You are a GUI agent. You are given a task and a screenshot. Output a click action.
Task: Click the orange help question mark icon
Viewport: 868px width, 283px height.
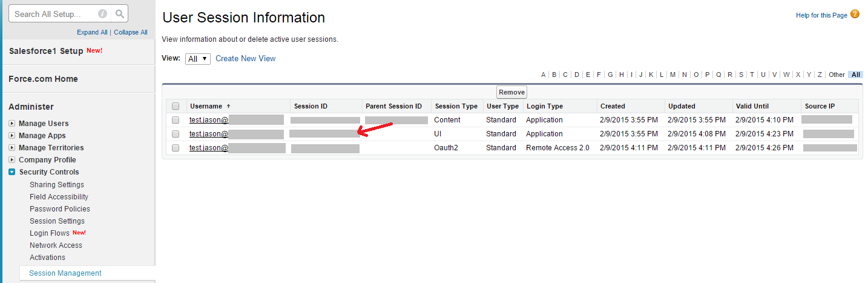855,14
